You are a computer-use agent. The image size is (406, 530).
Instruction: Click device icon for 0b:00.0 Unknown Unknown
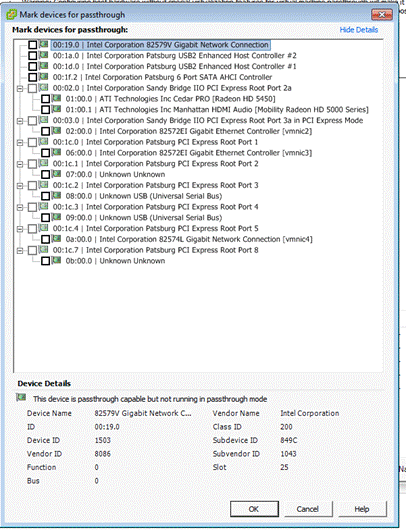[x=56, y=261]
